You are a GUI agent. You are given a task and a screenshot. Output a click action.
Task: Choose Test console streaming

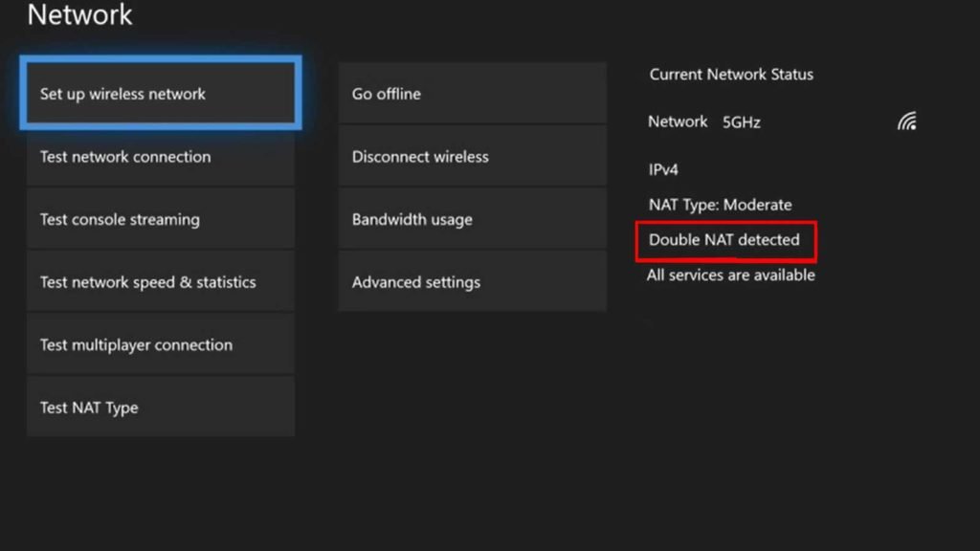(x=161, y=219)
